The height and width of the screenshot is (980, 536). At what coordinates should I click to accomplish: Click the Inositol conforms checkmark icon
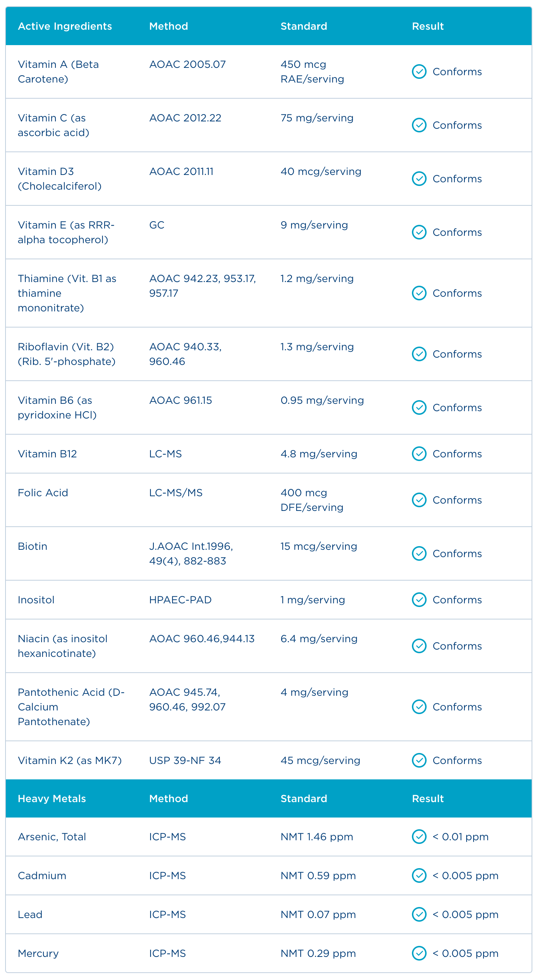(419, 600)
